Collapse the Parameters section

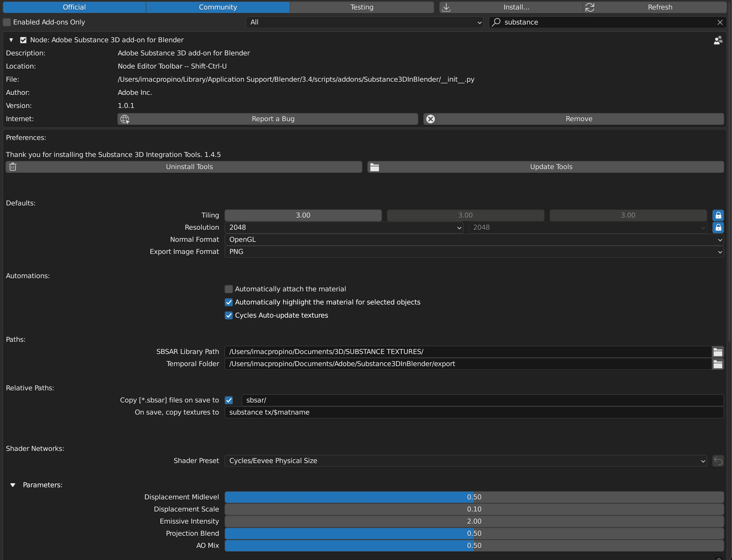13,485
